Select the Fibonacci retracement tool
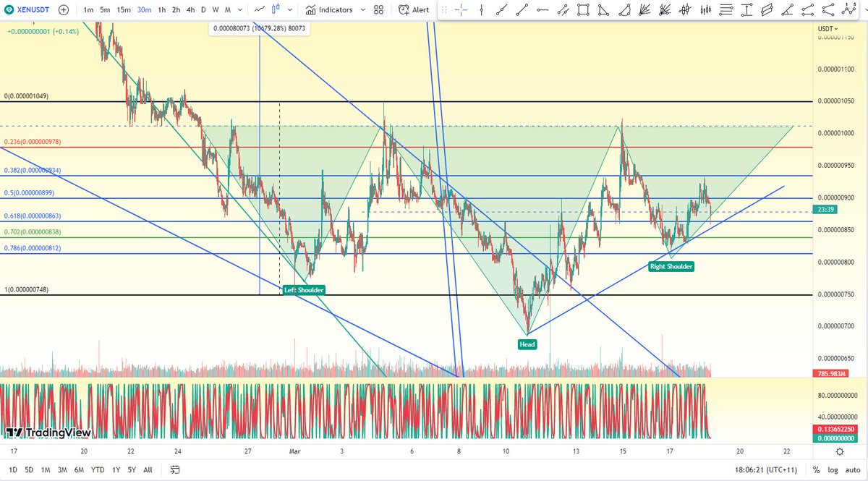 726,10
